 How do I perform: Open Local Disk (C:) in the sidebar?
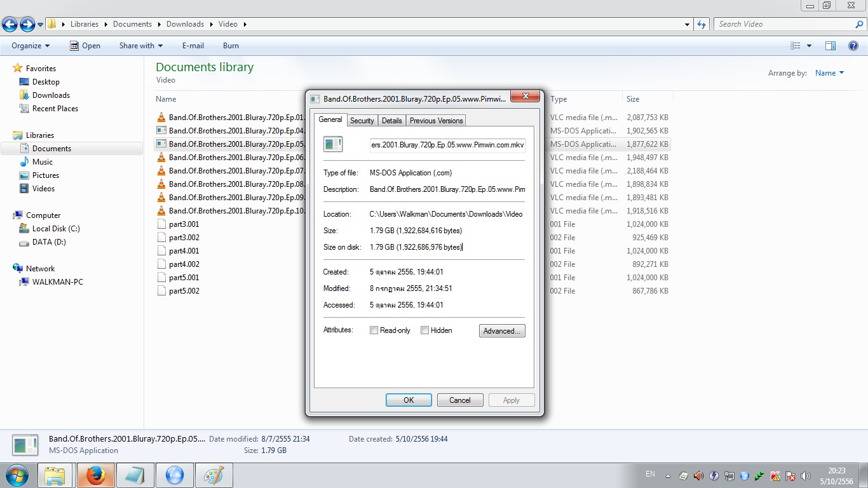click(x=56, y=229)
